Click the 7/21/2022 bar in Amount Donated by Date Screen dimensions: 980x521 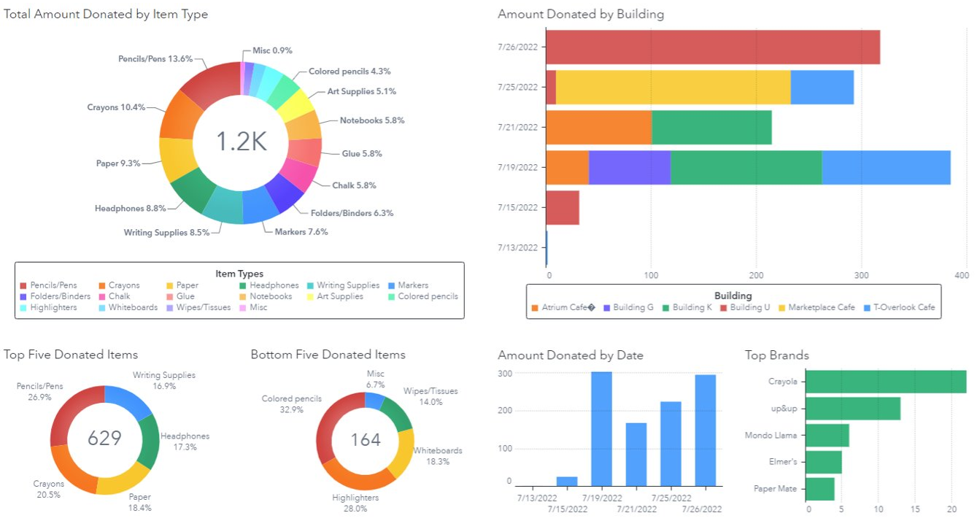[x=636, y=454]
